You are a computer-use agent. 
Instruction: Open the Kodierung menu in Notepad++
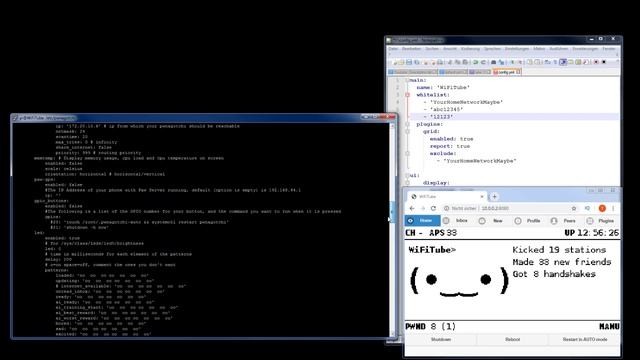pos(470,49)
